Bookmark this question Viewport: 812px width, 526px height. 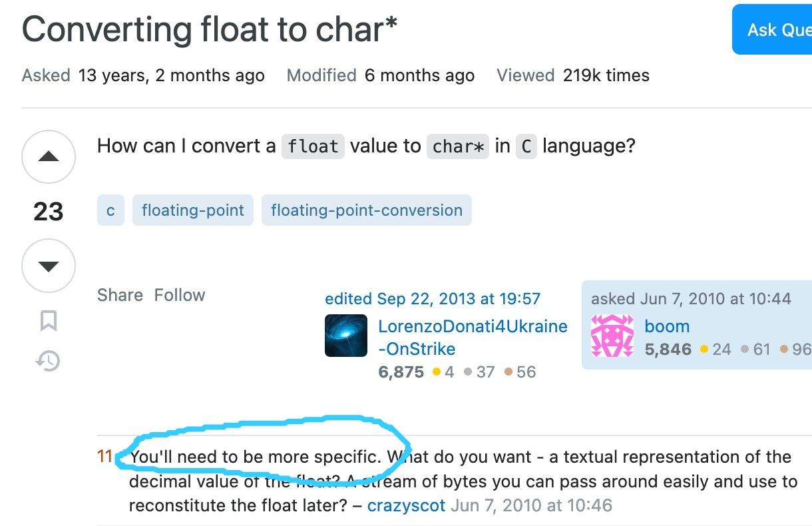click(49, 321)
